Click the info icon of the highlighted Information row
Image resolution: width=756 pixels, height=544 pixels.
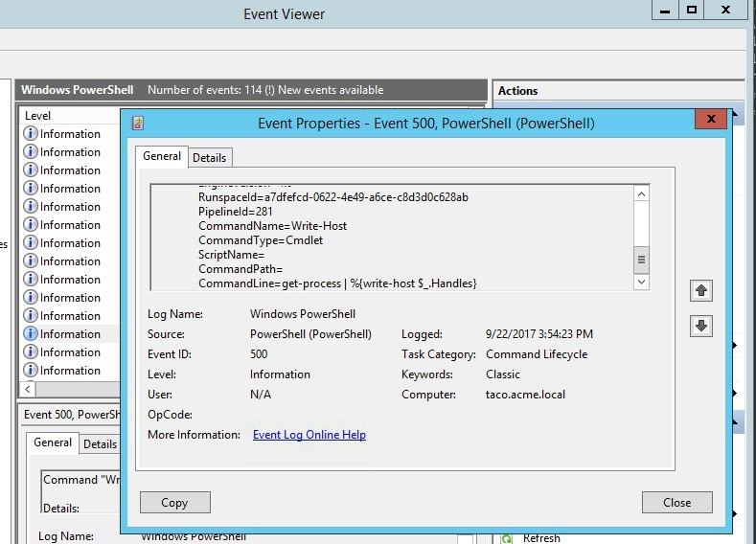coord(31,334)
